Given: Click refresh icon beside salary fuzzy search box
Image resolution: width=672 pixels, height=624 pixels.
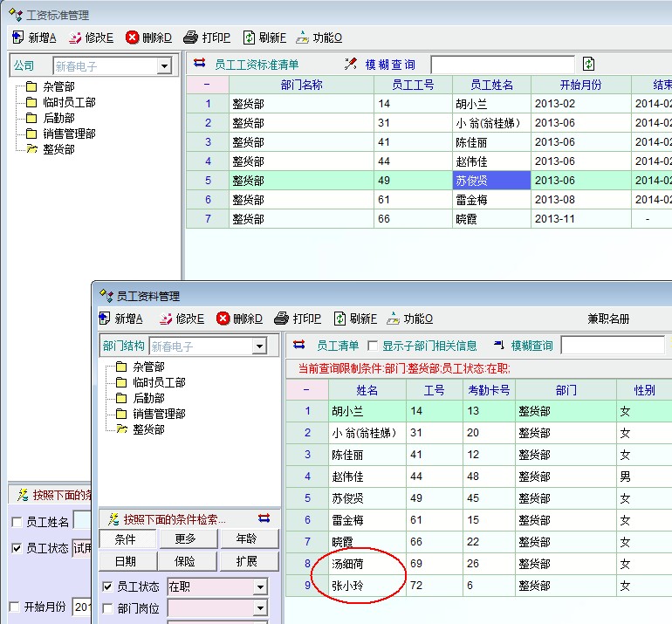Looking at the screenshot, I should pos(589,64).
